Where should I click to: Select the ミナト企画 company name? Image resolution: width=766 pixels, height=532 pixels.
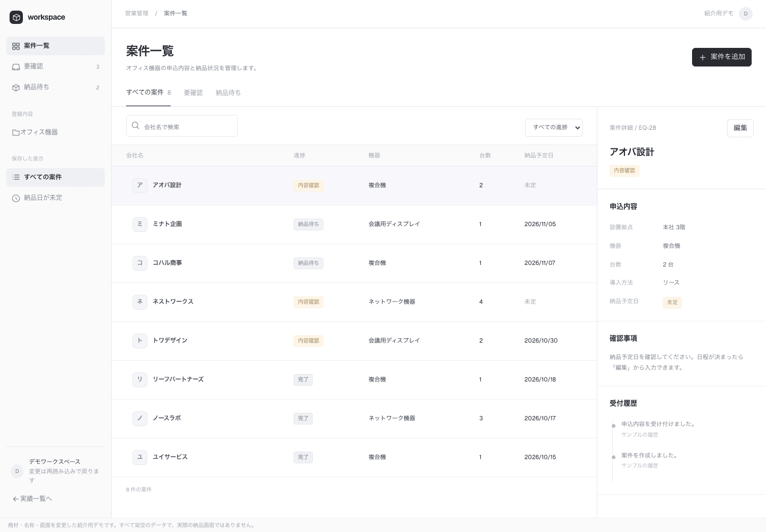pyautogui.click(x=168, y=224)
